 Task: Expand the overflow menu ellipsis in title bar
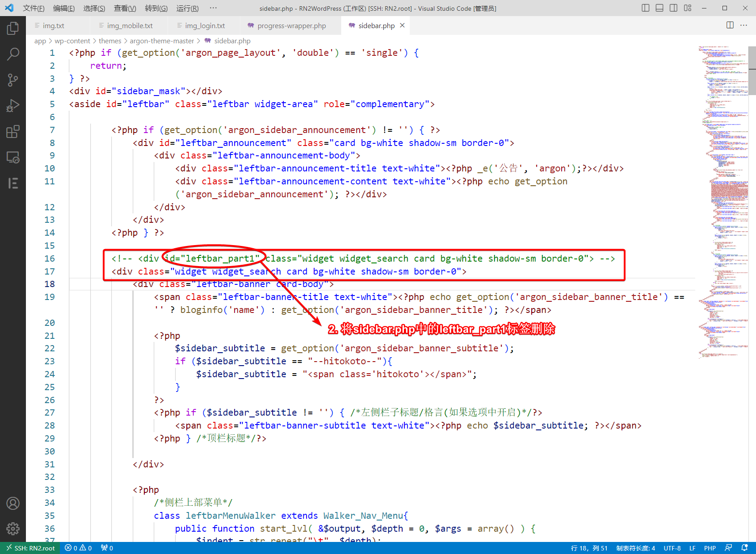(213, 8)
